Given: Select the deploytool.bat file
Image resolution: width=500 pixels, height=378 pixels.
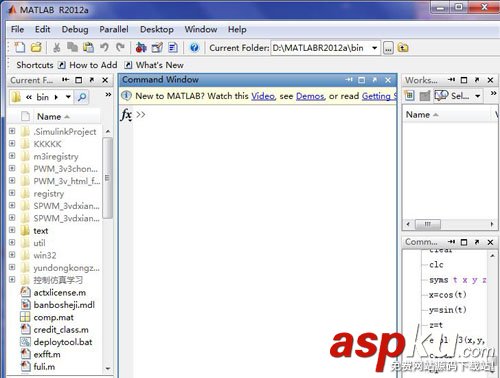Looking at the screenshot, I should pyautogui.click(x=57, y=342).
